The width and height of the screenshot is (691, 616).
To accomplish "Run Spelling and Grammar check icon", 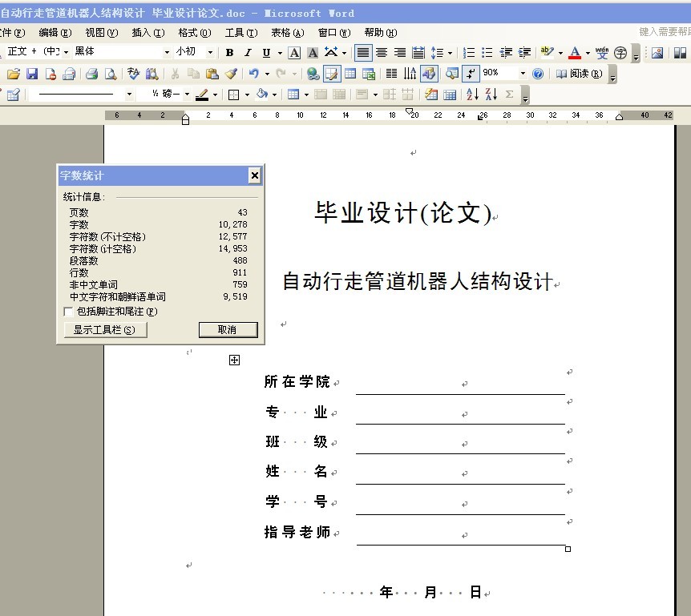I will coord(133,74).
